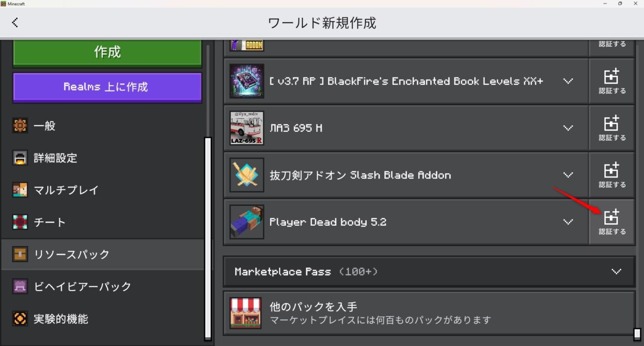Activate BlackFire's Enchanted Book Levels pack
The width and height of the screenshot is (644, 346).
612,81
